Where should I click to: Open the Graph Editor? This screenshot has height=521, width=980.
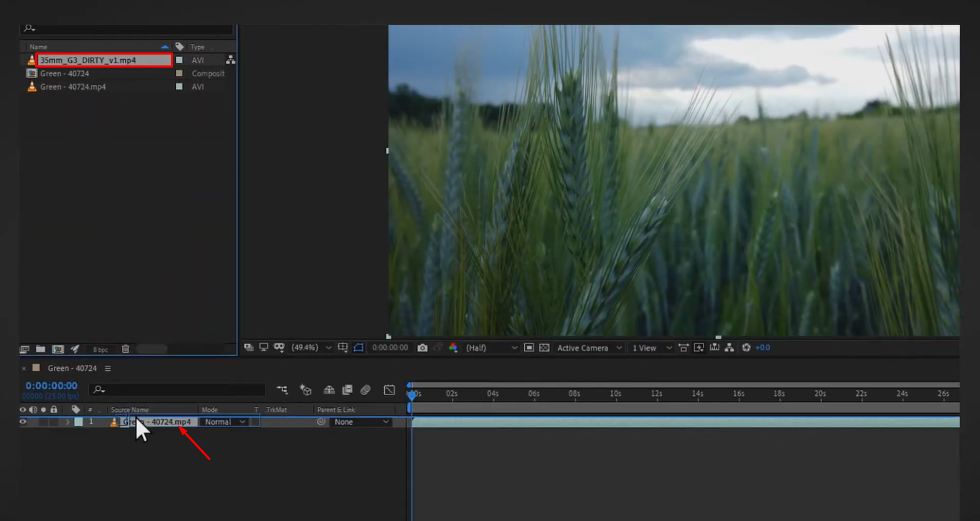pos(389,389)
